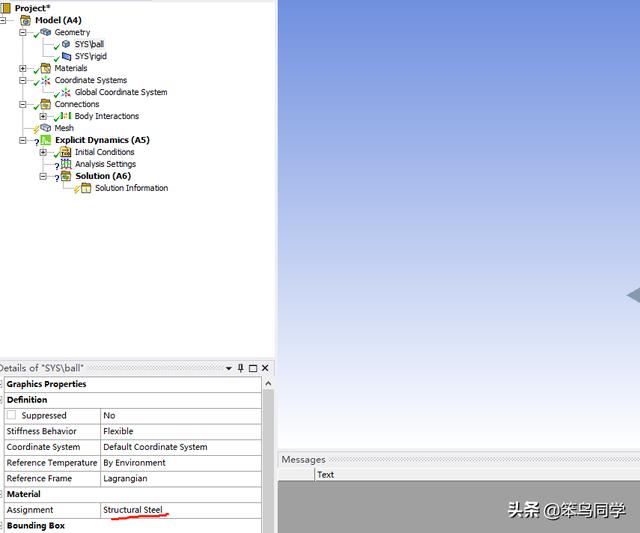Open the Solution Information icon
The image size is (640, 533).
pyautogui.click(x=86, y=188)
